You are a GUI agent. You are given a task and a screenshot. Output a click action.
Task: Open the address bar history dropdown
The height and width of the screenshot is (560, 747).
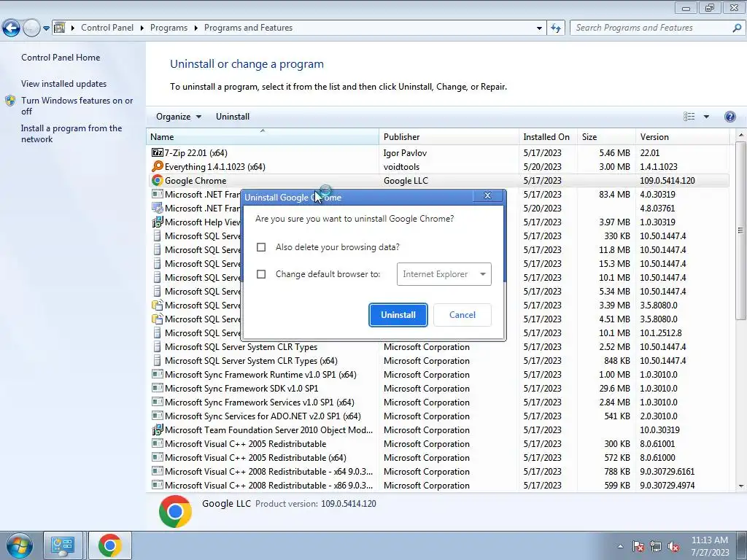click(x=539, y=28)
